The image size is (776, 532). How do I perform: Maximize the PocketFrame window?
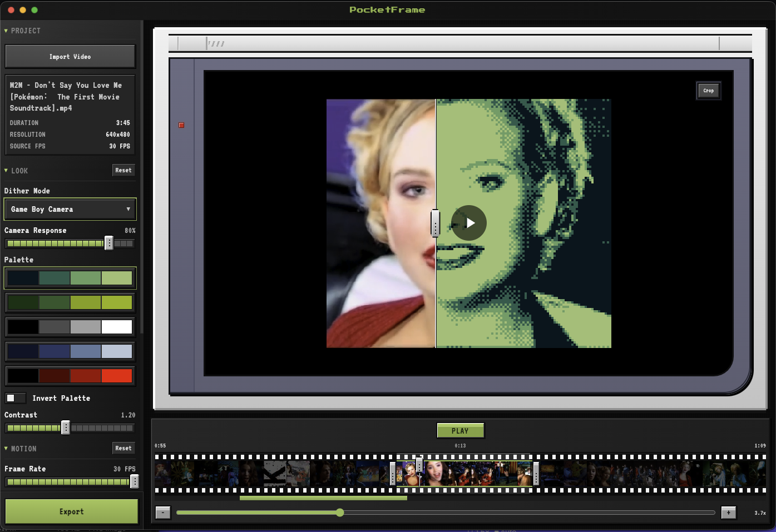pyautogui.click(x=34, y=10)
